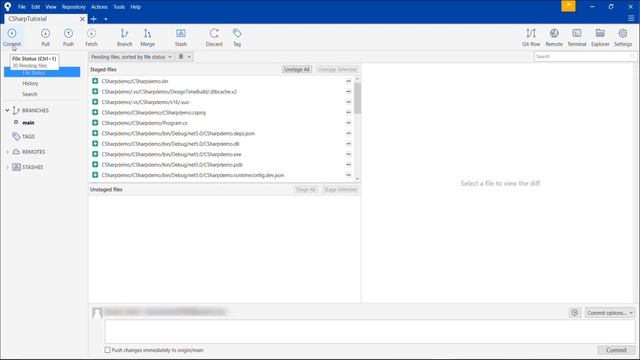Select staged file CSharpdemo/CSharpdemo/Program.cs
Viewport: 640px width, 360px height.
pos(144,123)
